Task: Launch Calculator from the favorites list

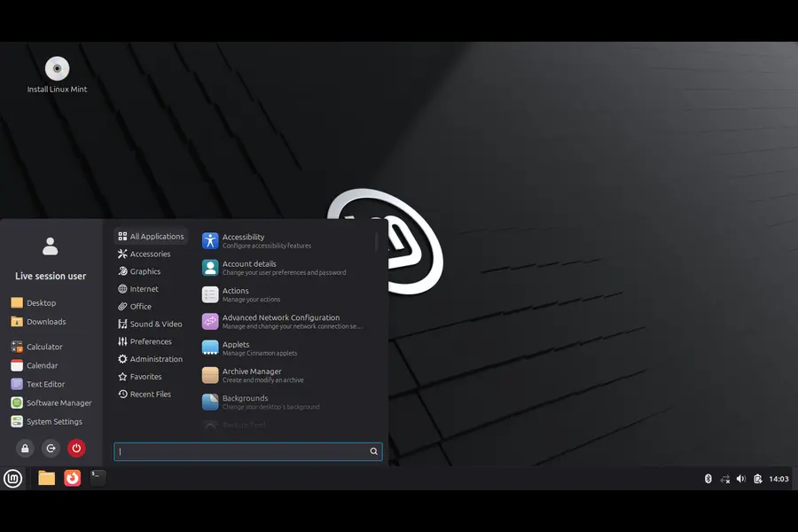Action: click(x=36, y=347)
